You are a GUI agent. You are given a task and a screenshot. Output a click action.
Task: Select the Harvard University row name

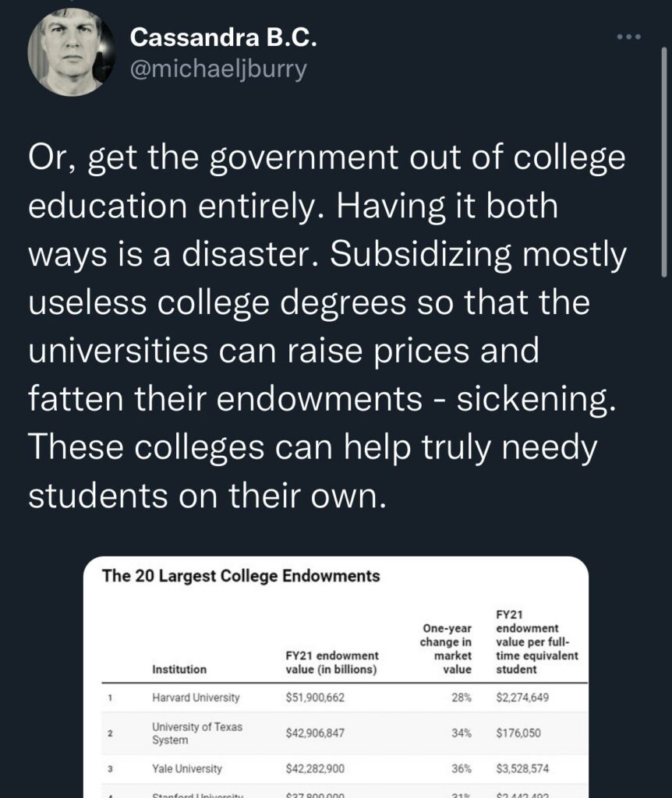click(x=196, y=697)
